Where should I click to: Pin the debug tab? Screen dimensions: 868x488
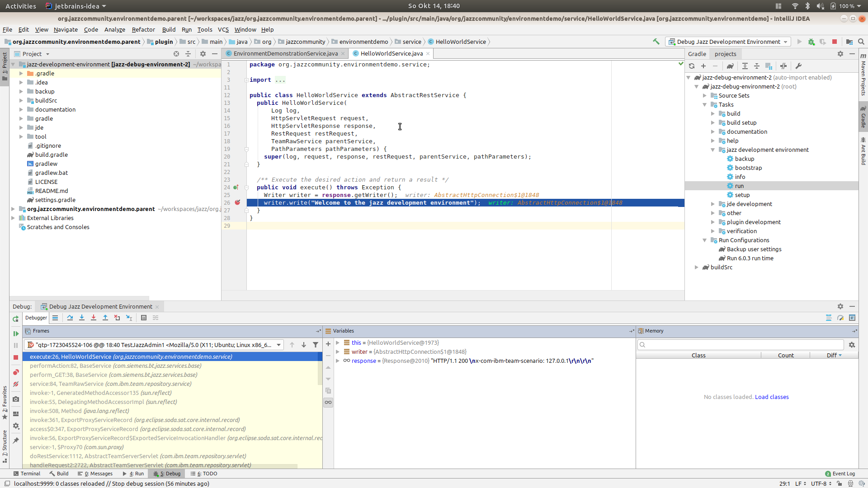point(16,441)
